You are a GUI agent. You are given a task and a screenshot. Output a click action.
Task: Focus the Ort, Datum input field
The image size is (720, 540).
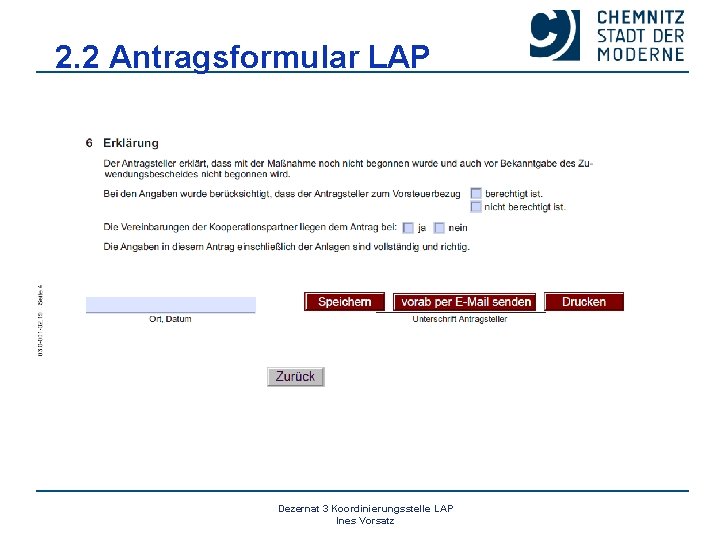click(x=171, y=304)
